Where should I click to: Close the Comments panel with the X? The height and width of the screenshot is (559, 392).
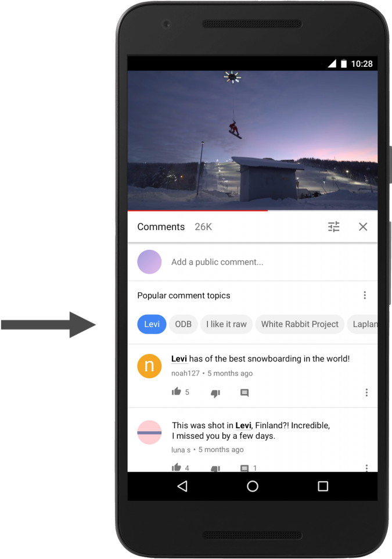coord(363,227)
